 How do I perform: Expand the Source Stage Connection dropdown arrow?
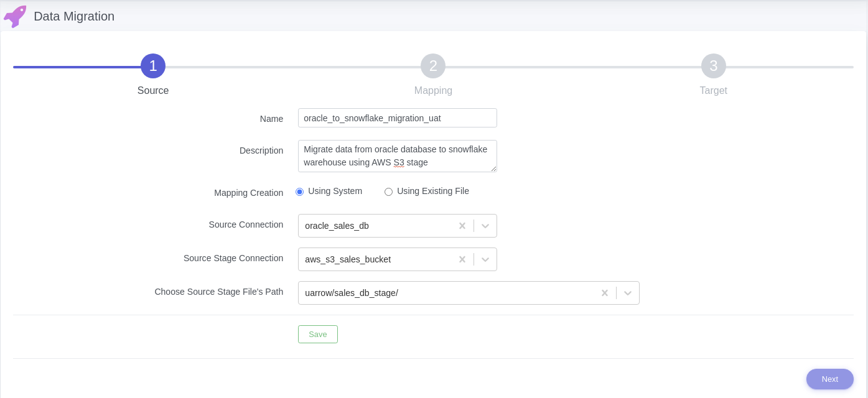tap(485, 259)
